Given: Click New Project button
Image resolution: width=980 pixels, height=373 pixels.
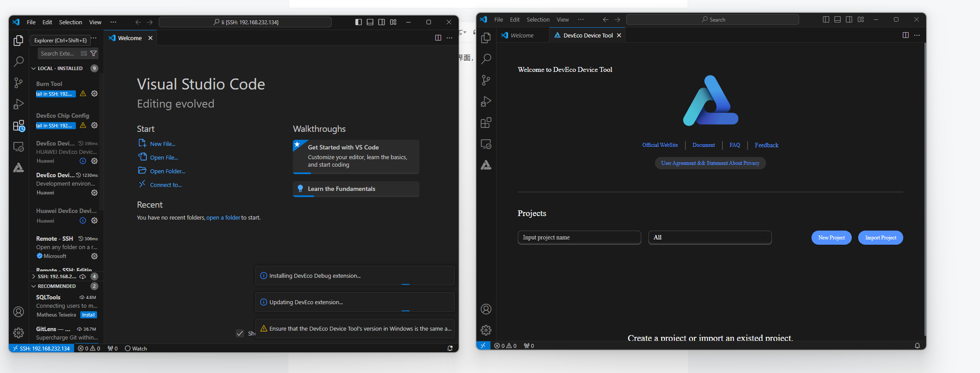Looking at the screenshot, I should [x=831, y=238].
